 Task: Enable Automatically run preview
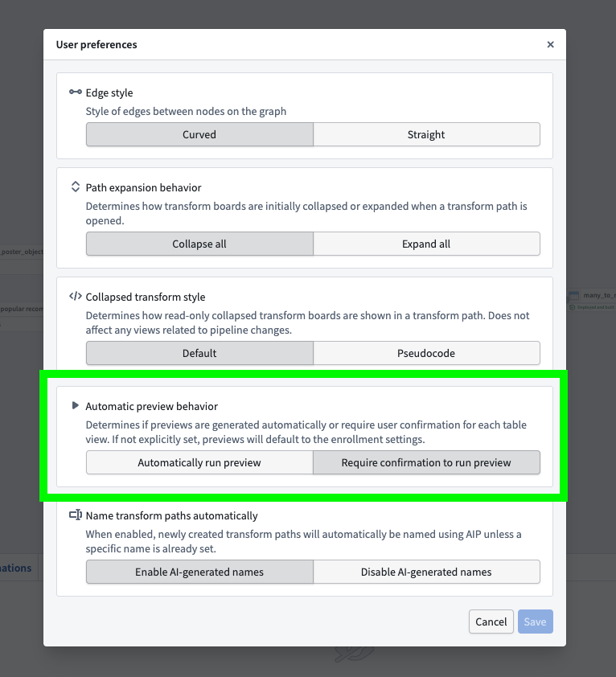click(199, 462)
